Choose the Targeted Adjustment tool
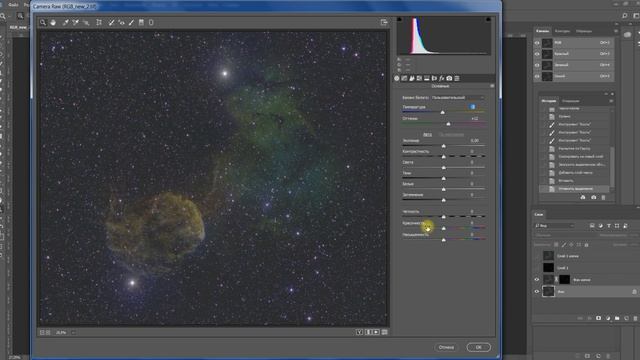 click(86, 22)
